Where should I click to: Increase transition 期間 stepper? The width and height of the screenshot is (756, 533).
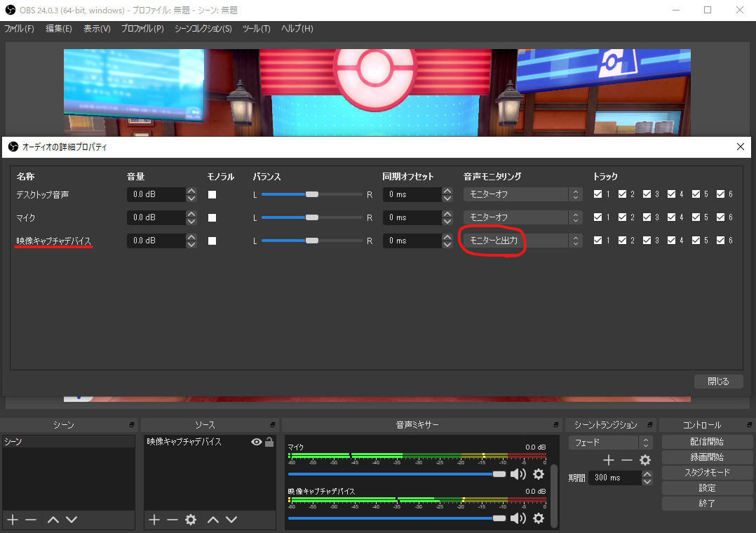click(647, 474)
